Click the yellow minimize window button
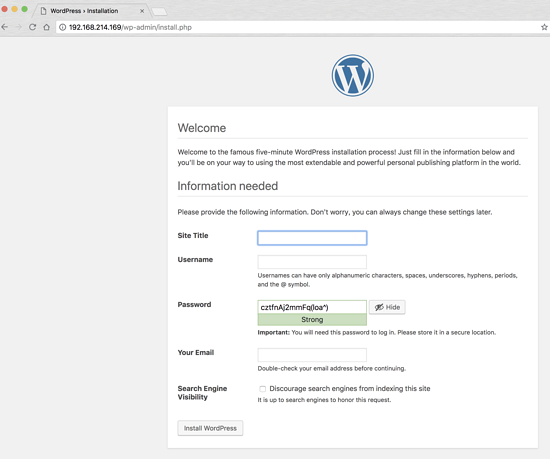 (x=14, y=9)
